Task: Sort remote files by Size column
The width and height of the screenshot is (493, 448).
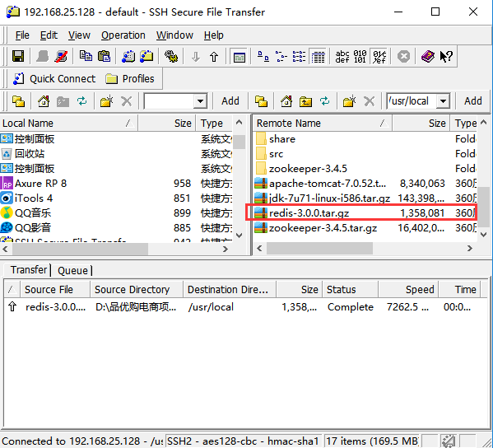Action: click(x=421, y=124)
